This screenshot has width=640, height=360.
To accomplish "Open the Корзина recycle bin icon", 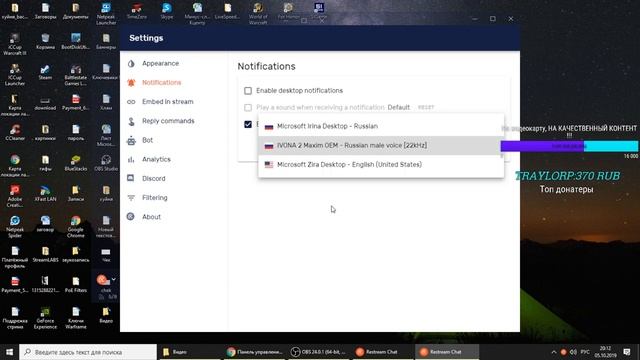I will [x=45, y=41].
